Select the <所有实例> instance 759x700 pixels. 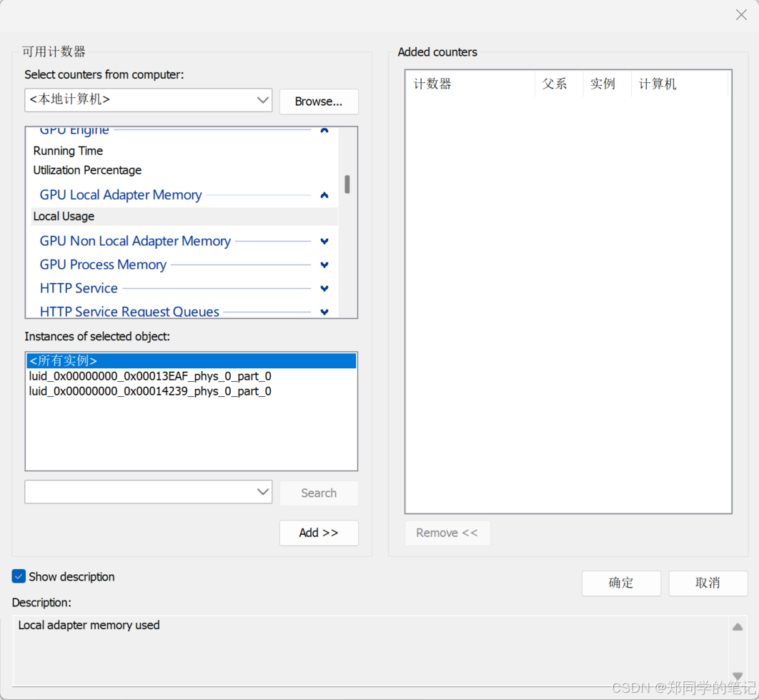(192, 360)
